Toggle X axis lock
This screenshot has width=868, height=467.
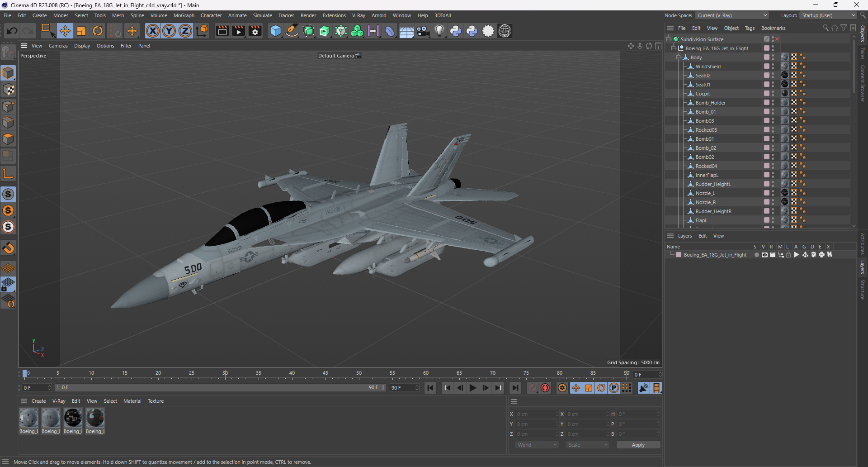153,31
